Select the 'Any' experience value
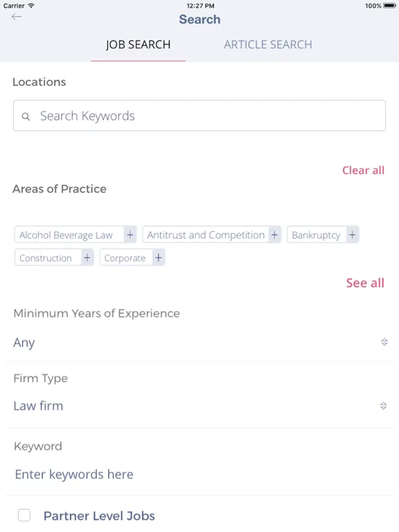Image resolution: width=399 pixels, height=532 pixels. click(x=24, y=343)
